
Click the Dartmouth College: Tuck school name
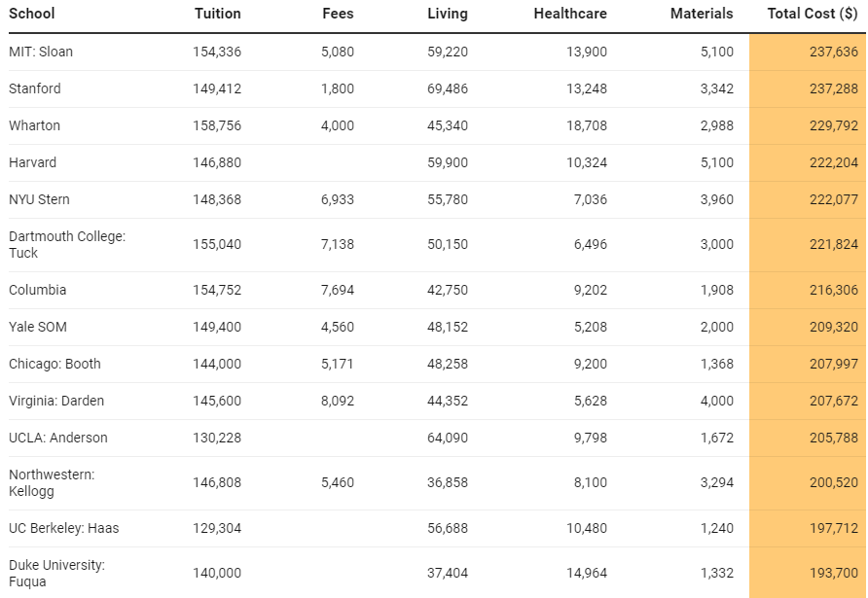(67, 245)
